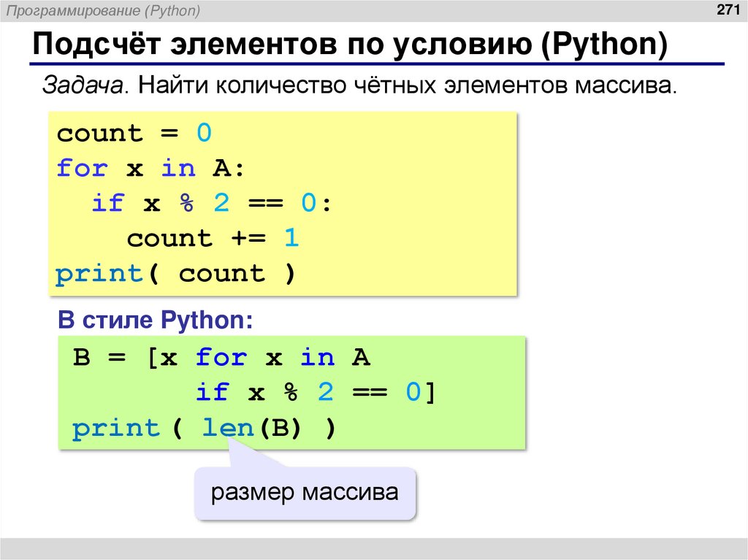
Task: Select the print ( len(B) ) line
Action: (x=201, y=427)
